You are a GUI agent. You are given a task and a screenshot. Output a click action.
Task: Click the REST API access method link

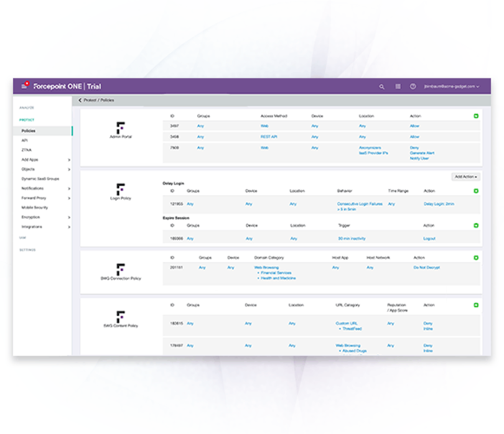pos(268,137)
